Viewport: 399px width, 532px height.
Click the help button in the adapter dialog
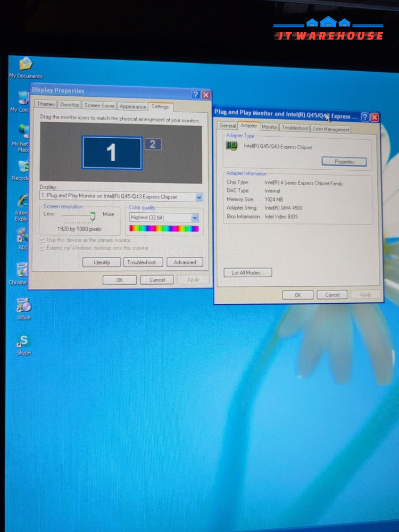point(365,117)
